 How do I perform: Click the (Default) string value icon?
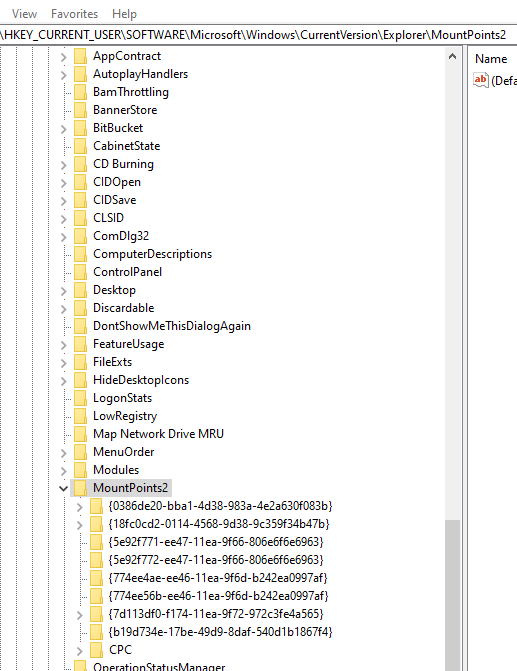tap(481, 80)
